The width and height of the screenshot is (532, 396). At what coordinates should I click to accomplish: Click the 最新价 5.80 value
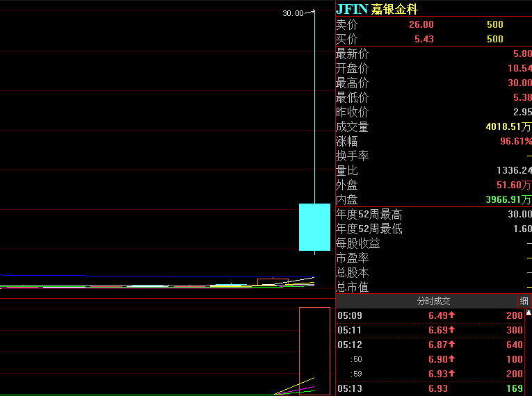(x=522, y=53)
